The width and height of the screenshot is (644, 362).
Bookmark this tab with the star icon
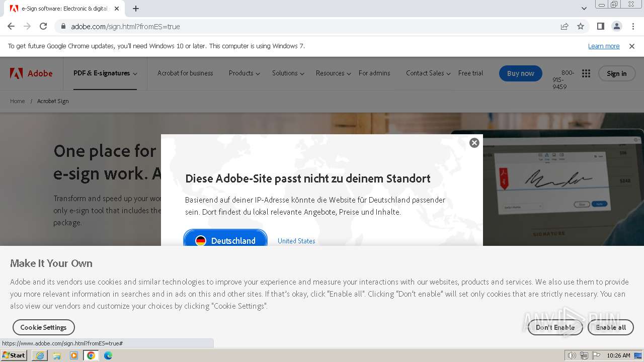pos(581,26)
